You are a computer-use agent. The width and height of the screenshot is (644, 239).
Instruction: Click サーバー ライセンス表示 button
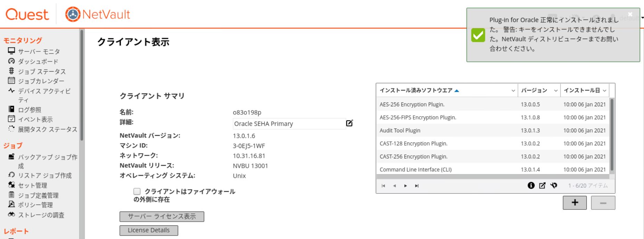(x=162, y=216)
